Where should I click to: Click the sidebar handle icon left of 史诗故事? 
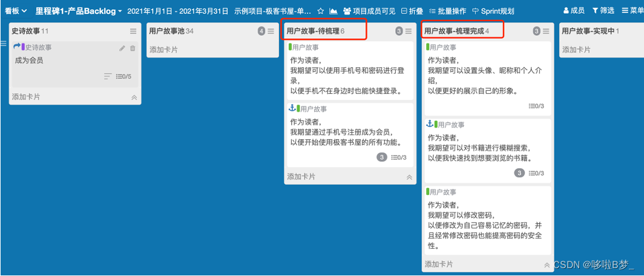[3, 44]
